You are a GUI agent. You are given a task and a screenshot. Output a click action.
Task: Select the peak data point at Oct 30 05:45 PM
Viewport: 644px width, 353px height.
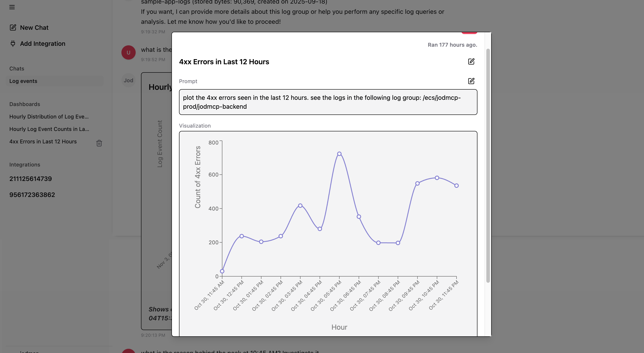tap(339, 154)
